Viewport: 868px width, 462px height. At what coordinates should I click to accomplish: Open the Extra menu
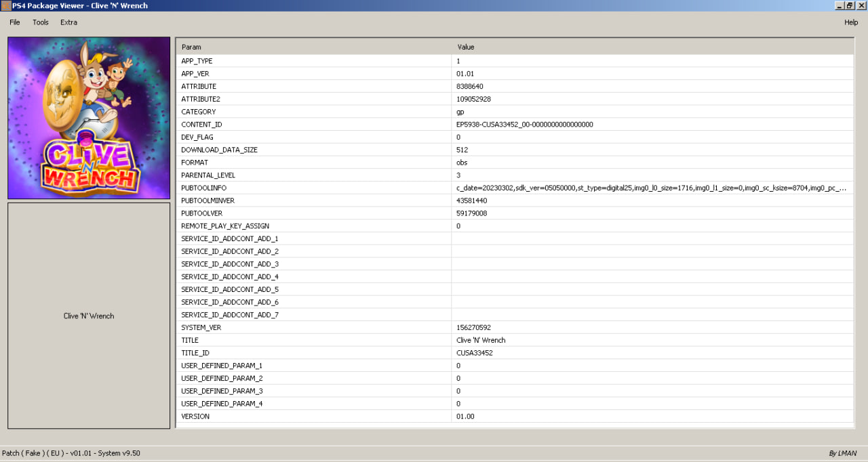pos(68,22)
